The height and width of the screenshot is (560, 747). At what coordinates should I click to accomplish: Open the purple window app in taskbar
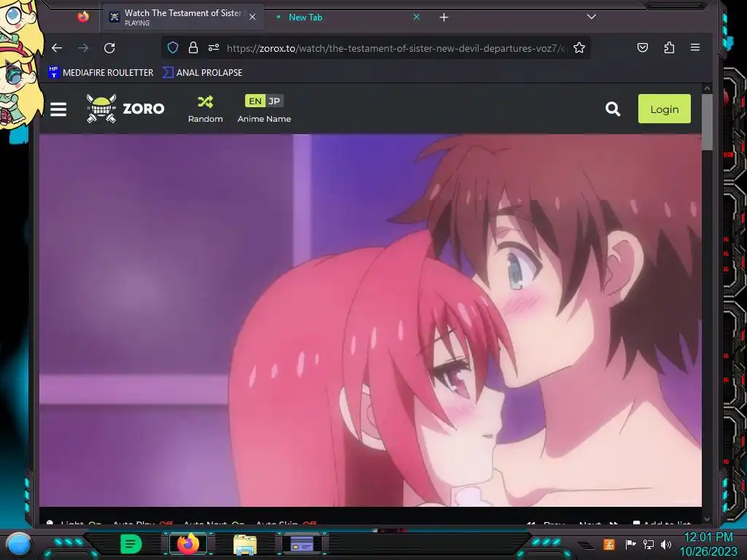click(x=302, y=544)
